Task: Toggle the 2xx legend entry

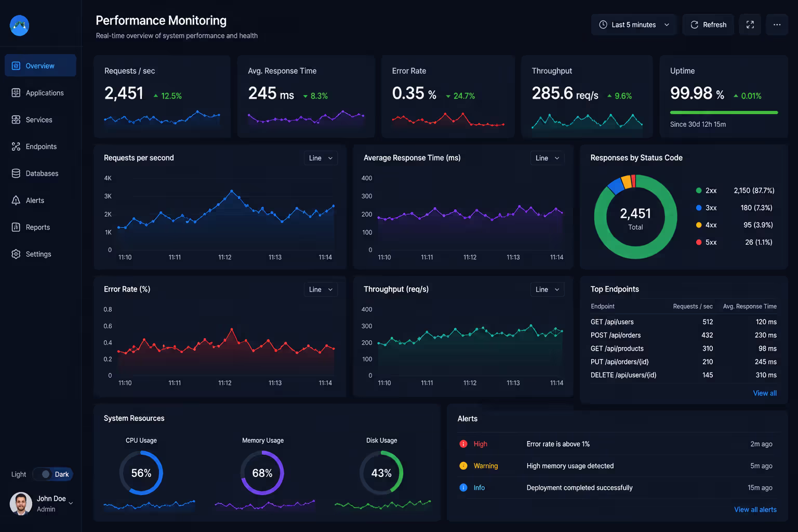Action: pyautogui.click(x=735, y=191)
